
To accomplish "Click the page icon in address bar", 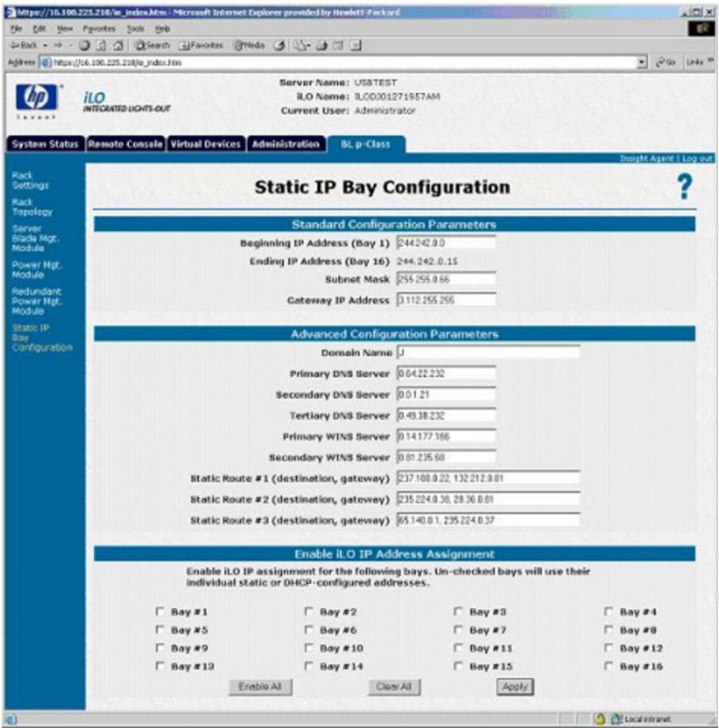I will (x=45, y=62).
